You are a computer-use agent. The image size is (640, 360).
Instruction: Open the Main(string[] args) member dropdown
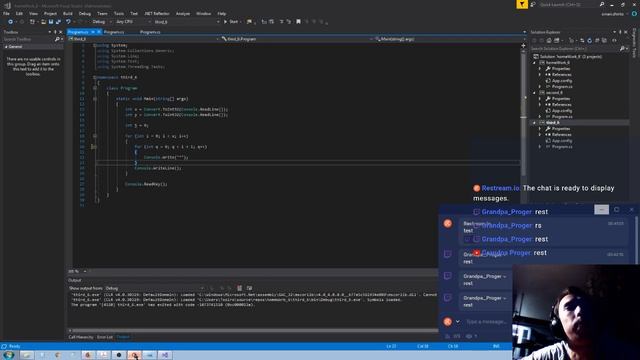pyautogui.click(x=448, y=39)
